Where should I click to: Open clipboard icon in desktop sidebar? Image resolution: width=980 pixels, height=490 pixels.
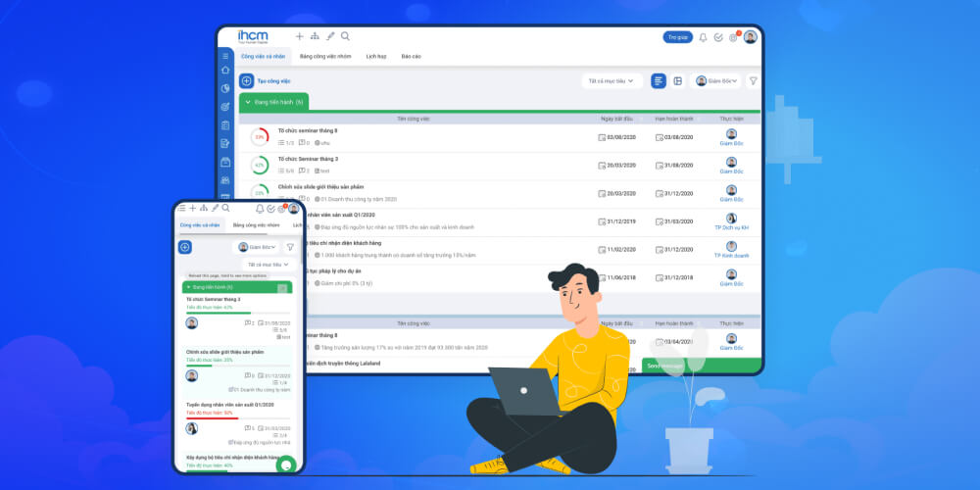tap(225, 125)
